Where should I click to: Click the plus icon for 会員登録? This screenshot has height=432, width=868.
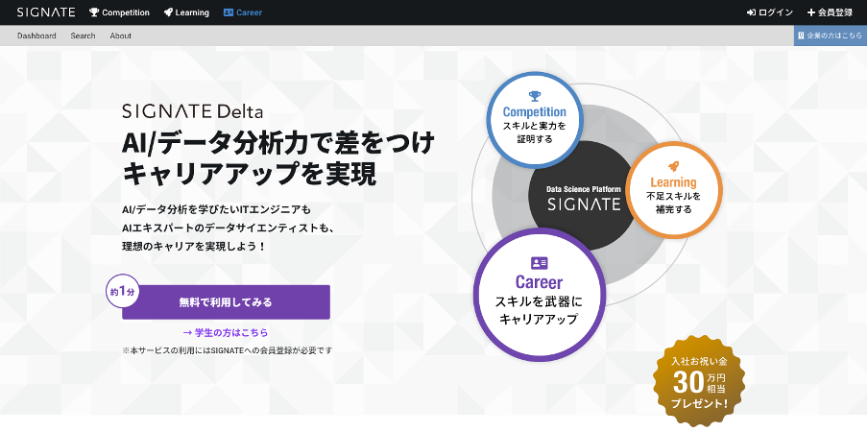pos(811,12)
